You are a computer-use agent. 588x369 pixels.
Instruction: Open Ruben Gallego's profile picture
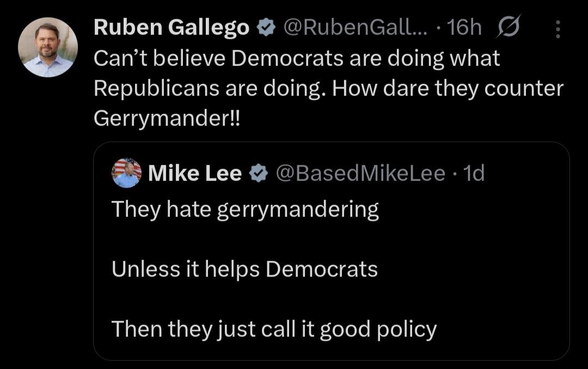coord(48,47)
